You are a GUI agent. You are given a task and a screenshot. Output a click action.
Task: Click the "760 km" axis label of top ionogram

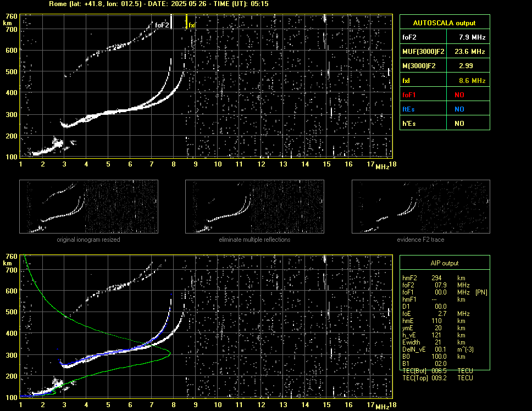click(10, 19)
